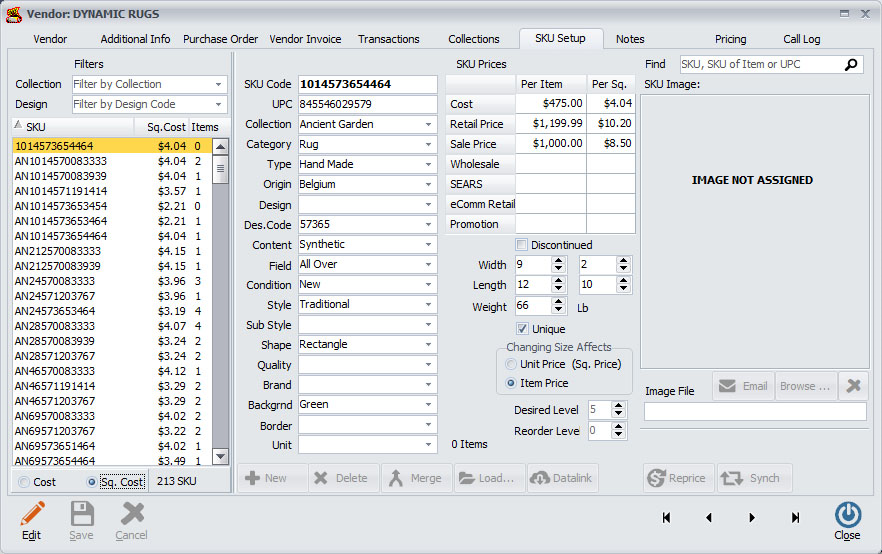This screenshot has height=554, width=882.
Task: Click the Save floppy disk icon
Action: point(82,514)
